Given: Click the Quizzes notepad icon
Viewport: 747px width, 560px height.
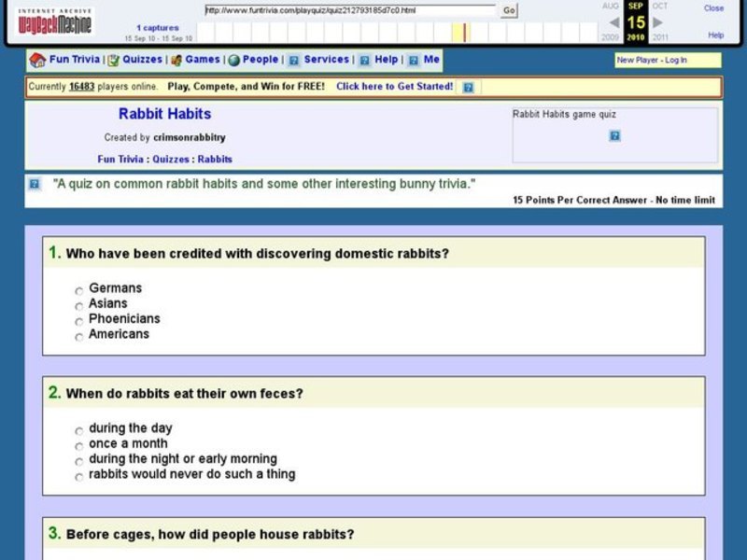Looking at the screenshot, I should [x=111, y=60].
